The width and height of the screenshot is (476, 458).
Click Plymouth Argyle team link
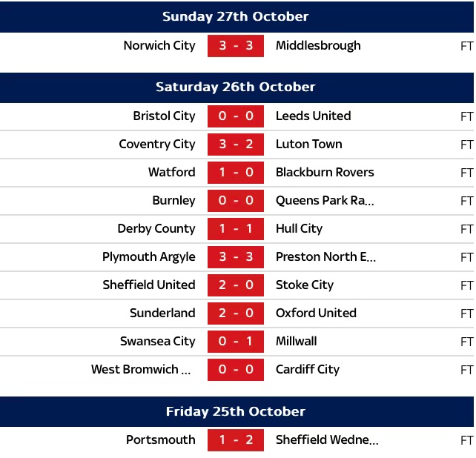tap(149, 257)
